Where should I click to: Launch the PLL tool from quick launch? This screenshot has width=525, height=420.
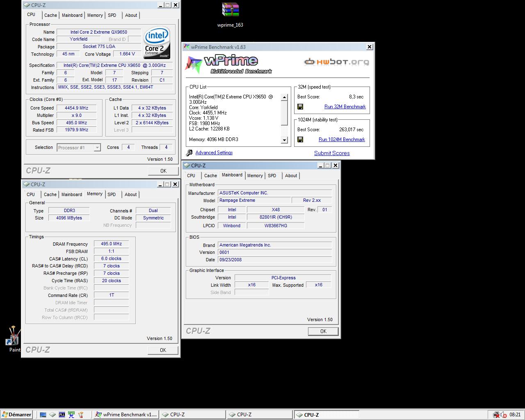click(62, 415)
